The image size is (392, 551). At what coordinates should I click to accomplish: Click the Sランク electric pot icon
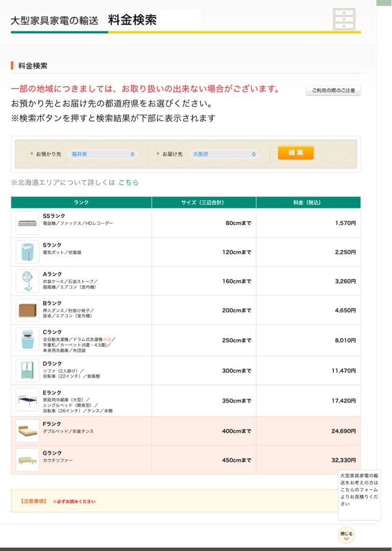click(27, 251)
